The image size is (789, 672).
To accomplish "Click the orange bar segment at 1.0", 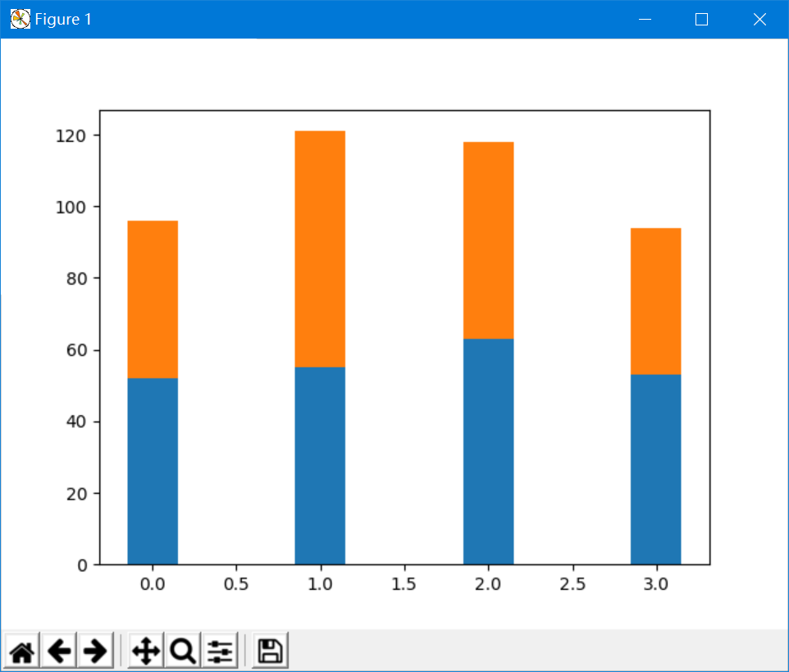I will click(320, 249).
